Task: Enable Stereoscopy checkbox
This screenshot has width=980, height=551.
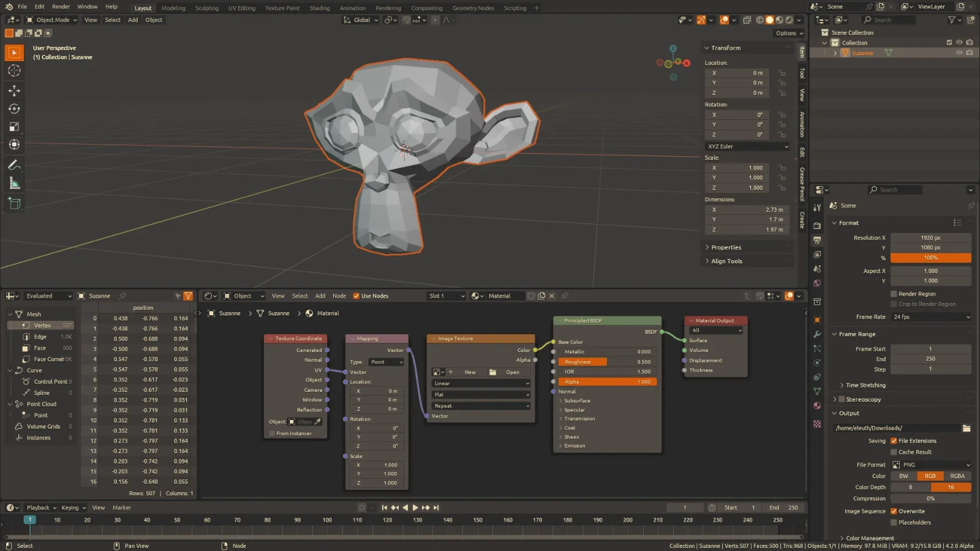Action: click(x=842, y=399)
